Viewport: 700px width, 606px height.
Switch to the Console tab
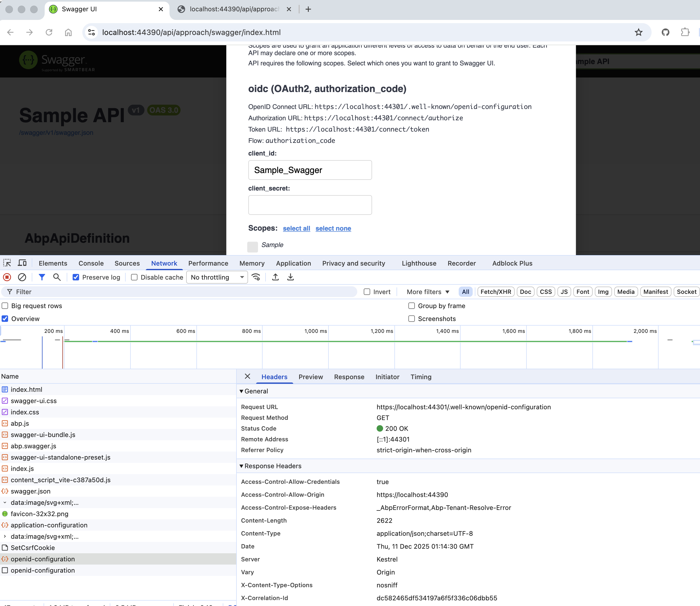tap(91, 263)
